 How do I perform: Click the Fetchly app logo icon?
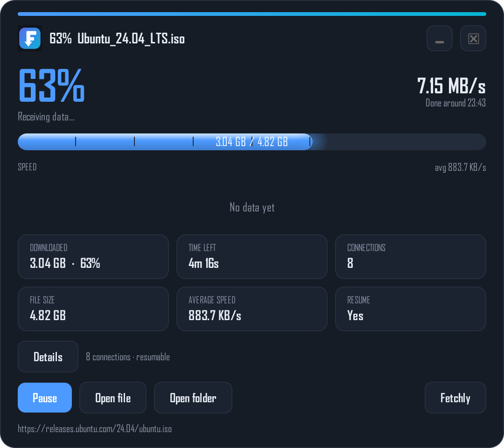30,38
